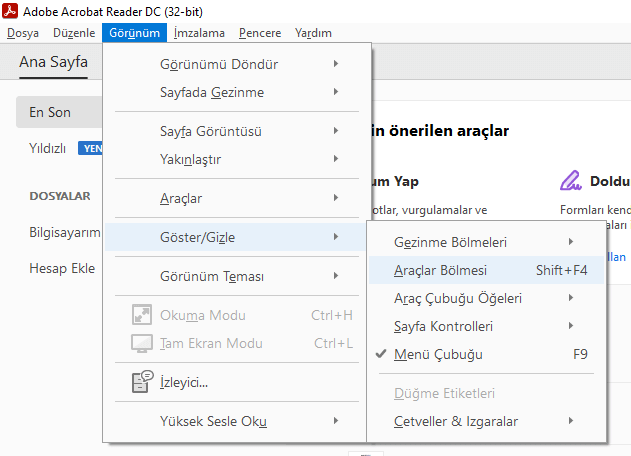
Task: Expand Görünümü Döndür submenu arrow
Action: [336, 64]
